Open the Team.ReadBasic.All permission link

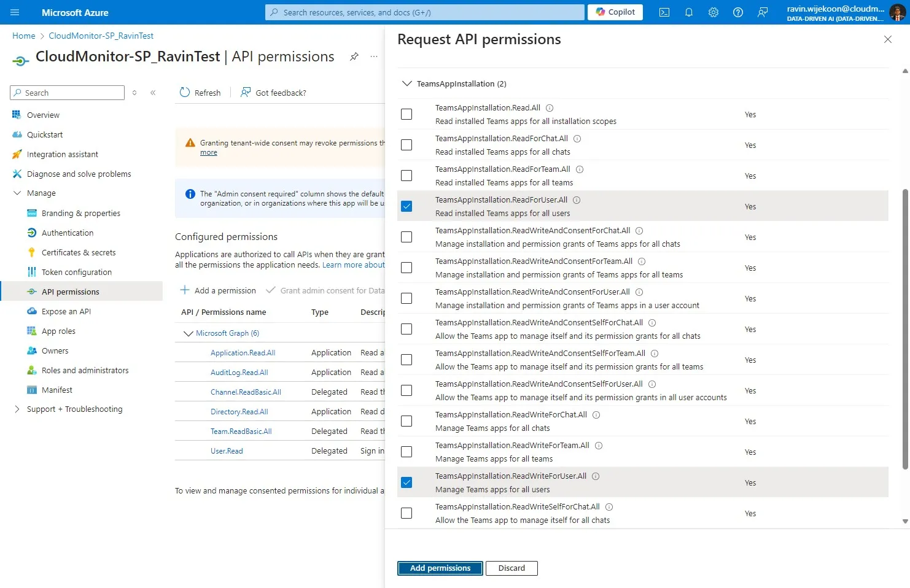tap(241, 431)
